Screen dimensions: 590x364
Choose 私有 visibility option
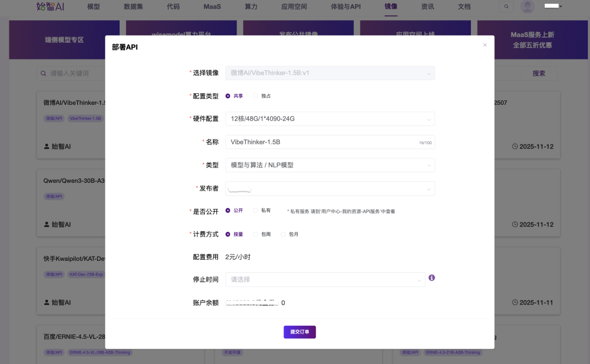pyautogui.click(x=262, y=210)
